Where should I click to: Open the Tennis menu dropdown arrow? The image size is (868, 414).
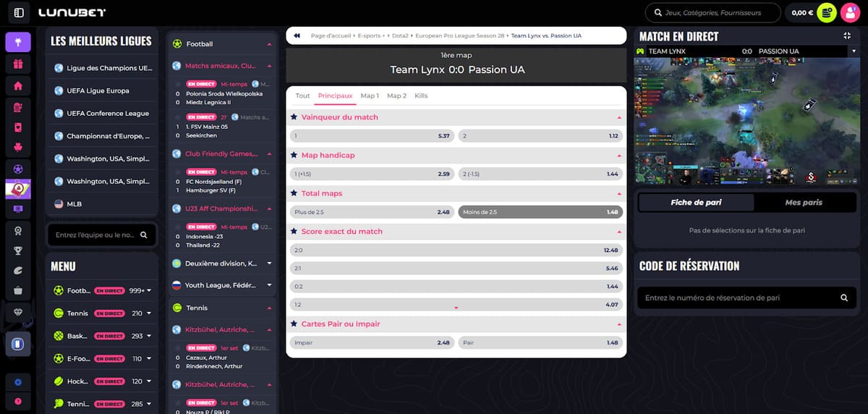click(x=148, y=313)
